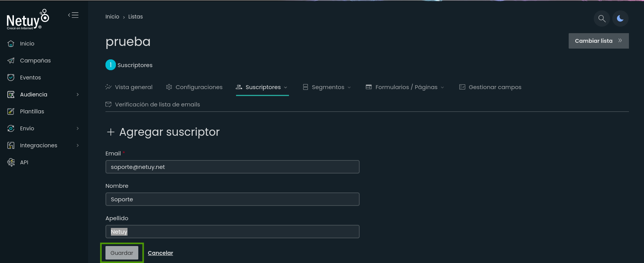Click the API gear icon
This screenshot has width=644, height=263.
11,162
